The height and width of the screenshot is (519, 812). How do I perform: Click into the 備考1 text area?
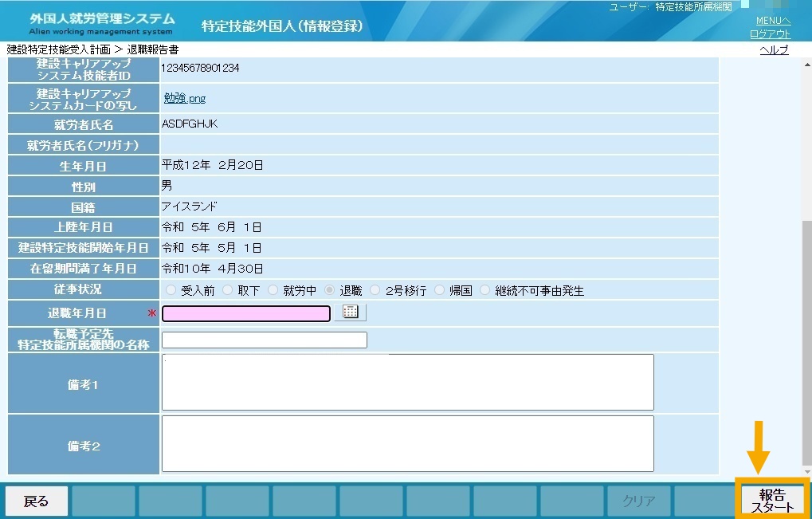pos(407,382)
